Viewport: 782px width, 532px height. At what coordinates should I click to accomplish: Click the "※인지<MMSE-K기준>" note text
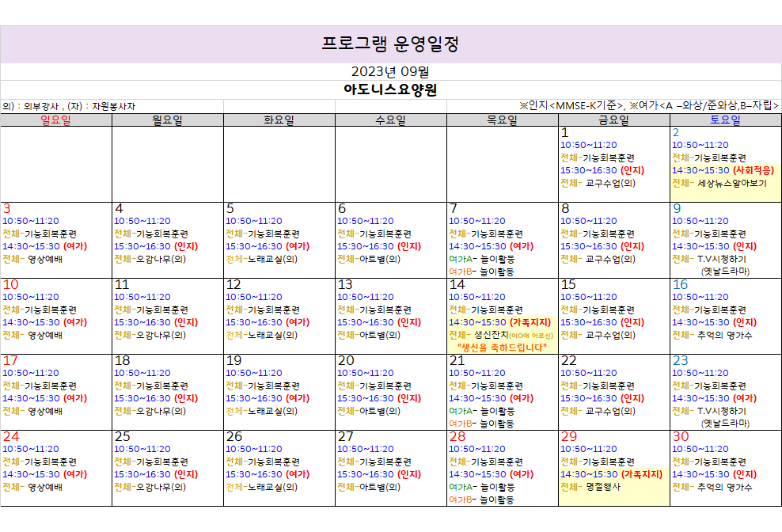coord(572,106)
